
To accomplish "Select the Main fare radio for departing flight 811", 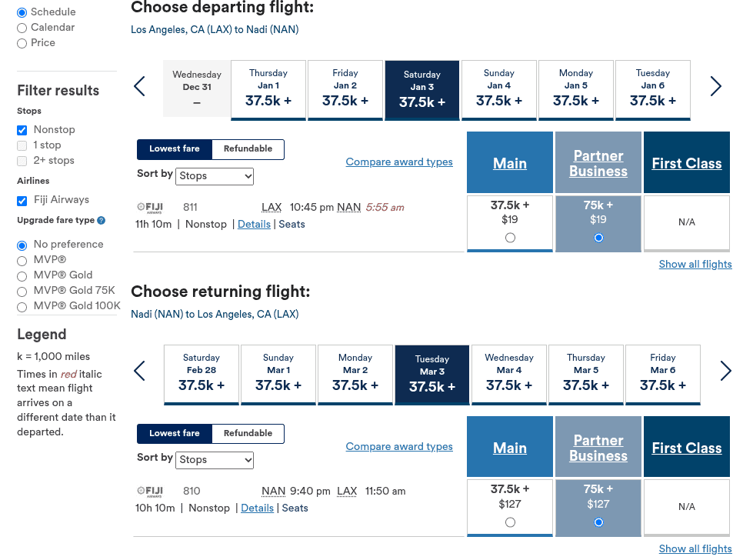I will 509,238.
